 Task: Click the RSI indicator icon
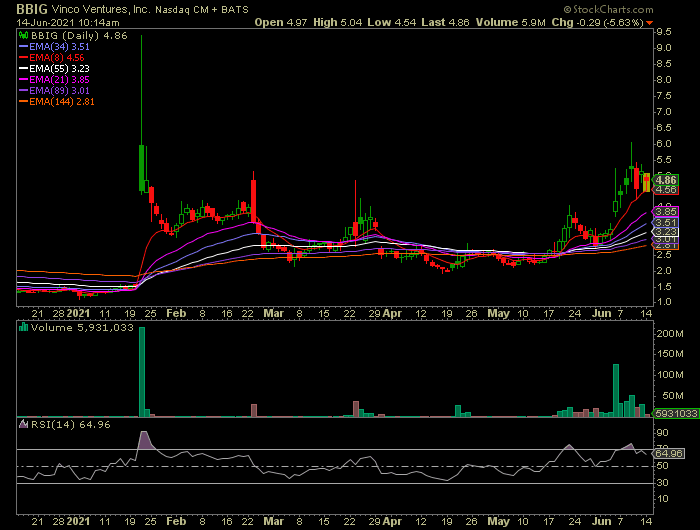point(24,424)
